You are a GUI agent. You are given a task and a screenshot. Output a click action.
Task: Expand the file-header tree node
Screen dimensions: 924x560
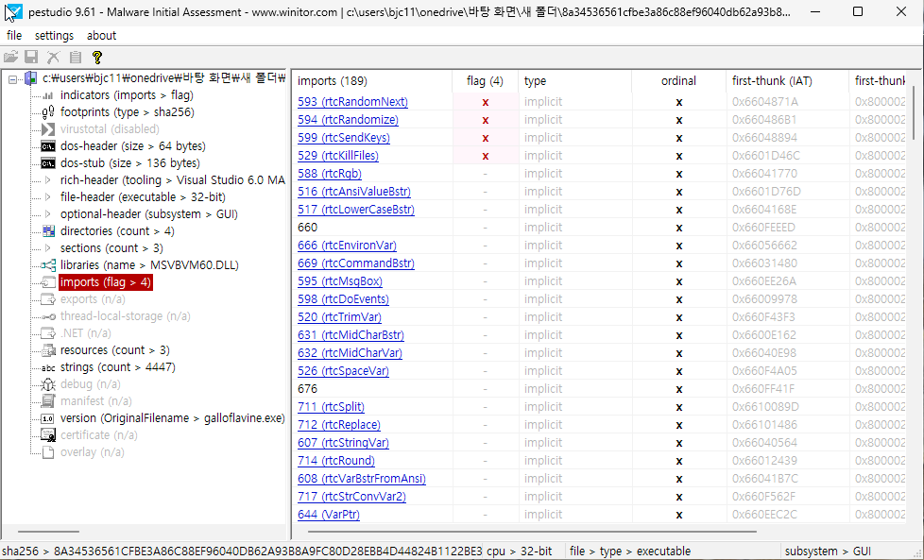click(49, 197)
